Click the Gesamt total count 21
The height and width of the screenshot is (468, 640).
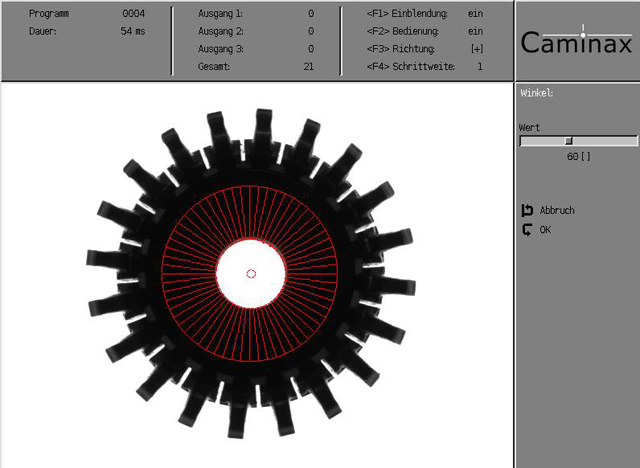click(x=308, y=66)
